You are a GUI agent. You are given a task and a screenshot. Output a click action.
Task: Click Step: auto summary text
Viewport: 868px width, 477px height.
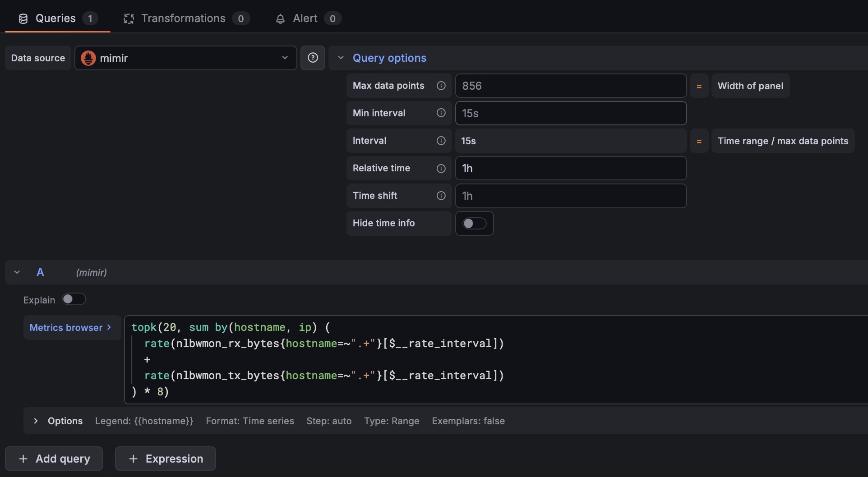coord(329,421)
